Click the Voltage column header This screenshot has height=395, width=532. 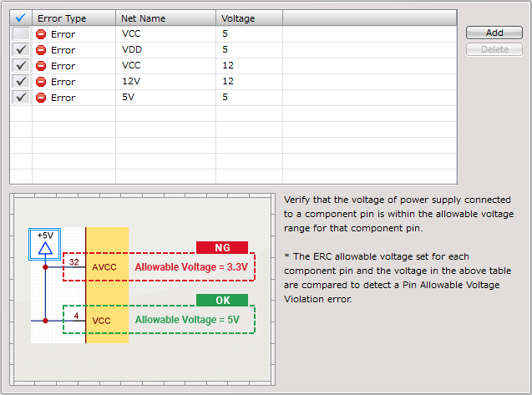point(249,18)
